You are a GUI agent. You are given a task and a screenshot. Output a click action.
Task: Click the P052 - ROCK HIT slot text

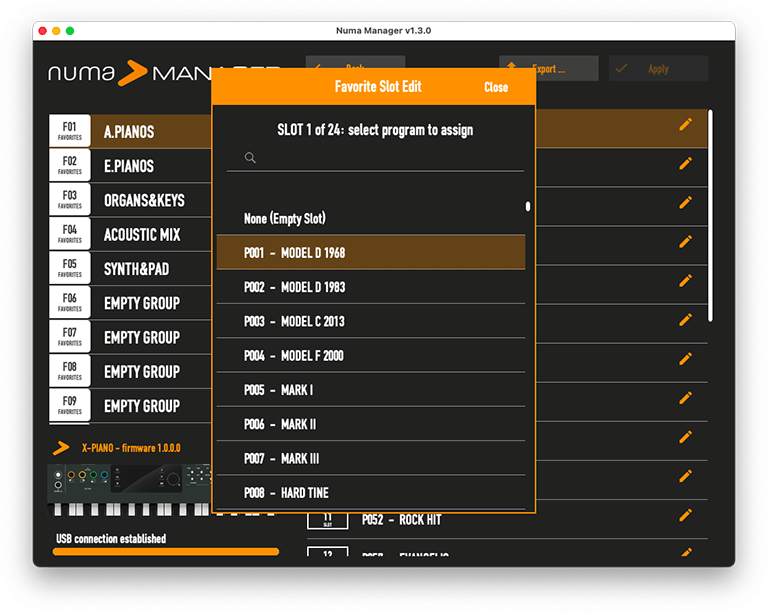click(x=402, y=520)
